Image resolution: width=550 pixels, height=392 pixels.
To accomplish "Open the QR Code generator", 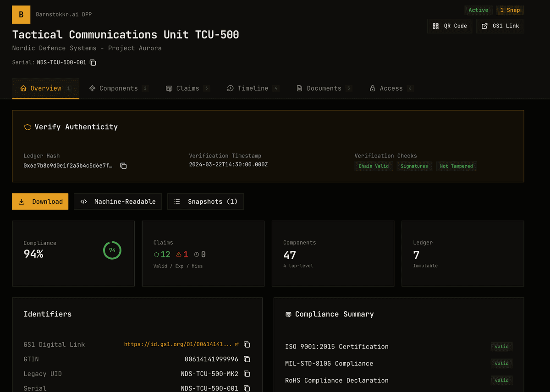I will (450, 26).
